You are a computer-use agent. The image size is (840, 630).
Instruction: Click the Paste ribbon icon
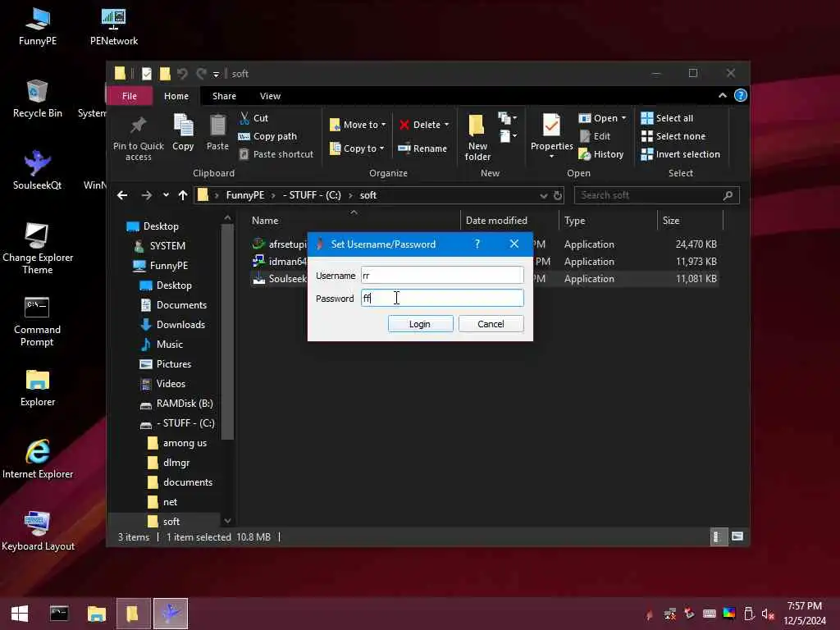217,132
